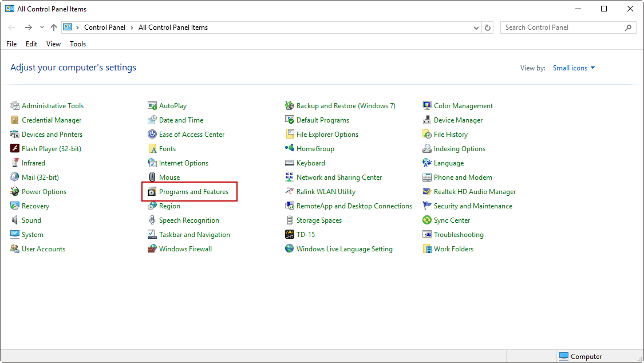Open the View menu
This screenshot has height=363, width=644.
[53, 44]
